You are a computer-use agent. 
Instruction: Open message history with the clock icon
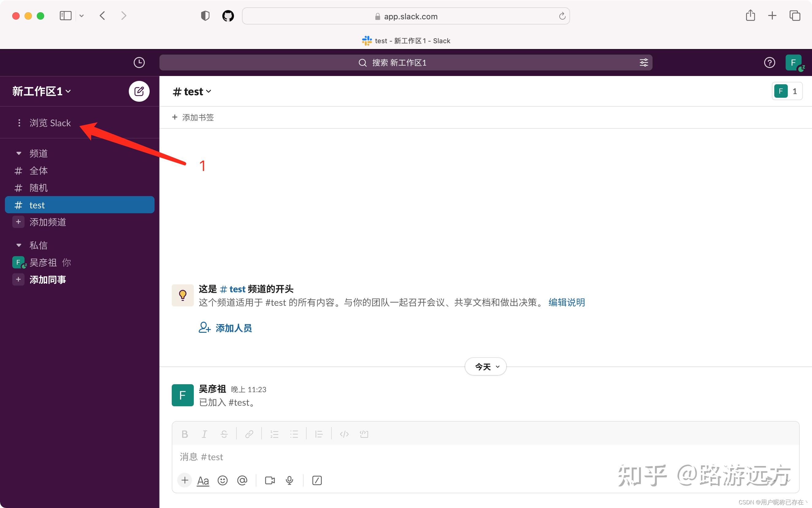point(139,63)
